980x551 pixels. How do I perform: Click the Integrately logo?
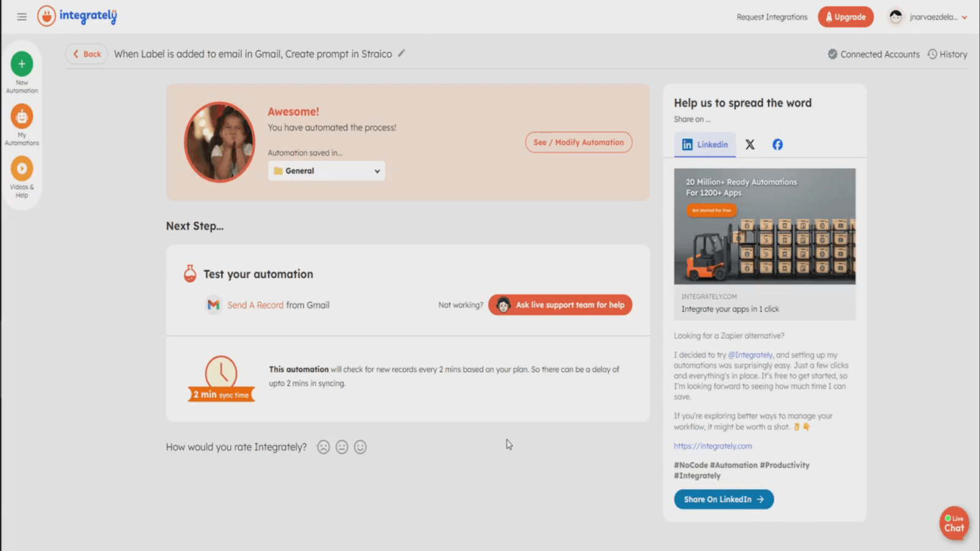[77, 16]
